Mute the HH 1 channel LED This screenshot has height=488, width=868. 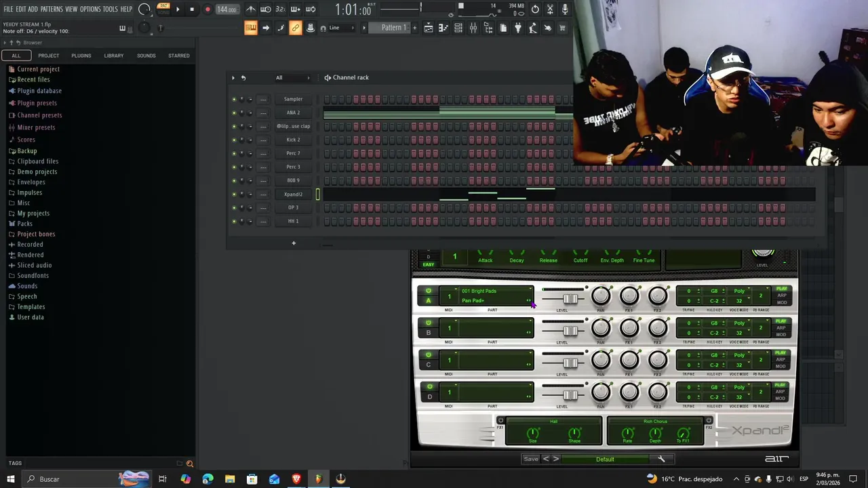point(235,221)
